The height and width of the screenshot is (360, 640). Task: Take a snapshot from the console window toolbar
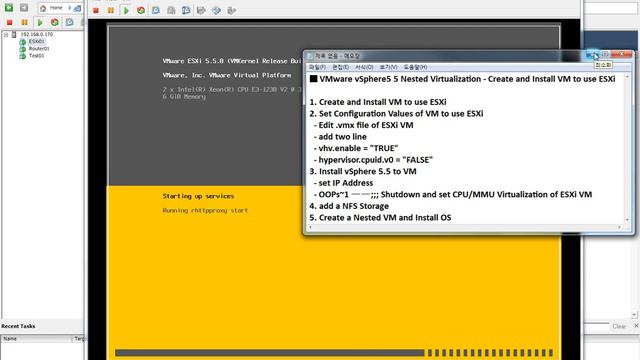click(156, 10)
